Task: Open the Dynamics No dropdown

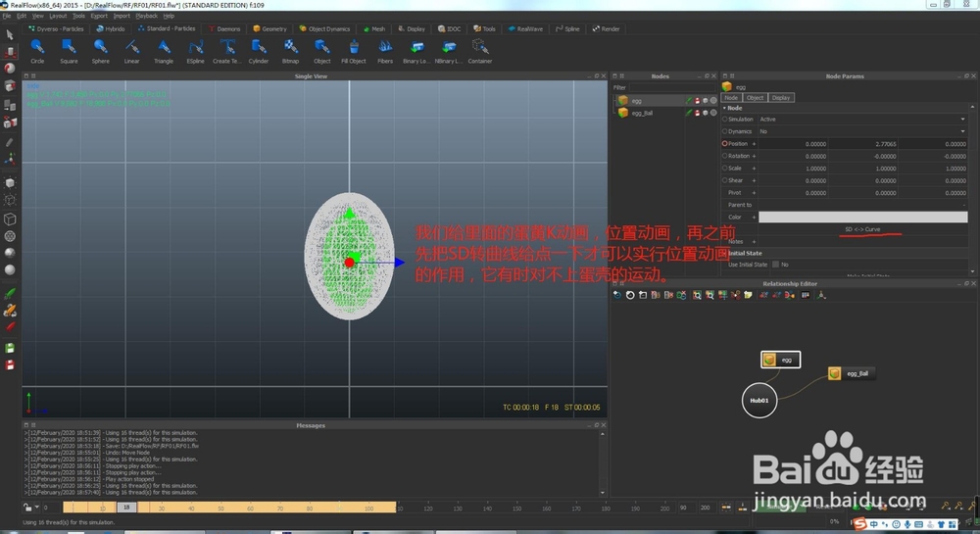Action: click(x=862, y=131)
